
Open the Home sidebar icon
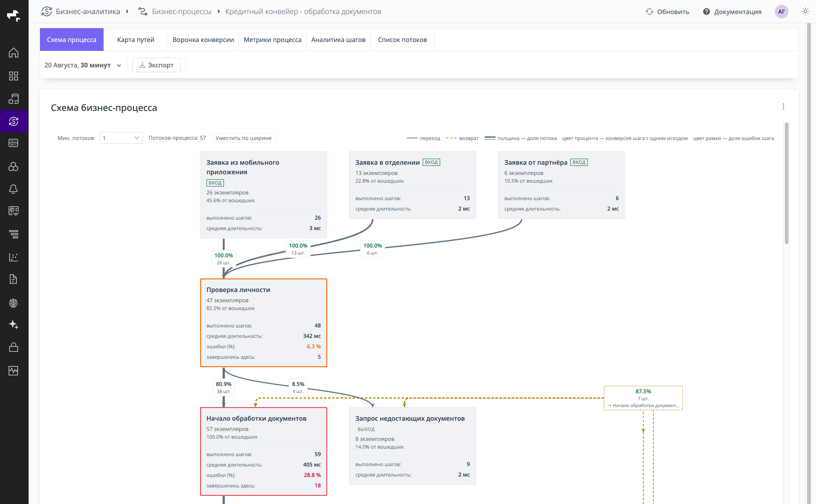tap(14, 53)
